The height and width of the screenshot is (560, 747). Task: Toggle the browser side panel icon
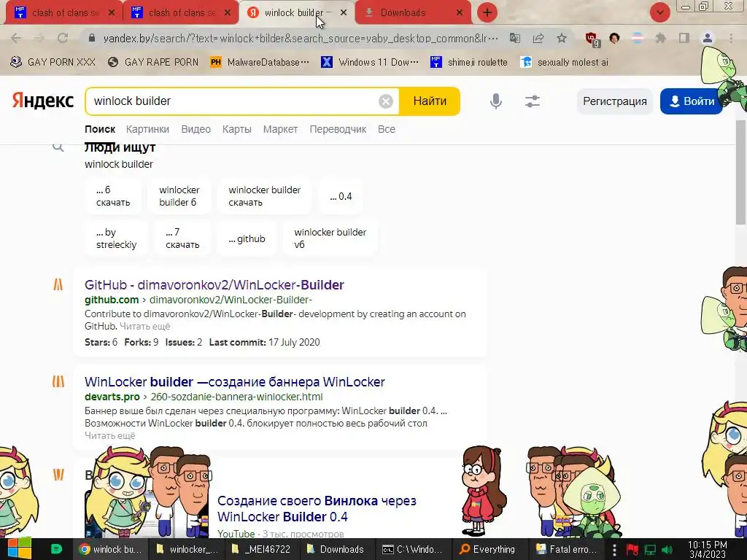[684, 38]
